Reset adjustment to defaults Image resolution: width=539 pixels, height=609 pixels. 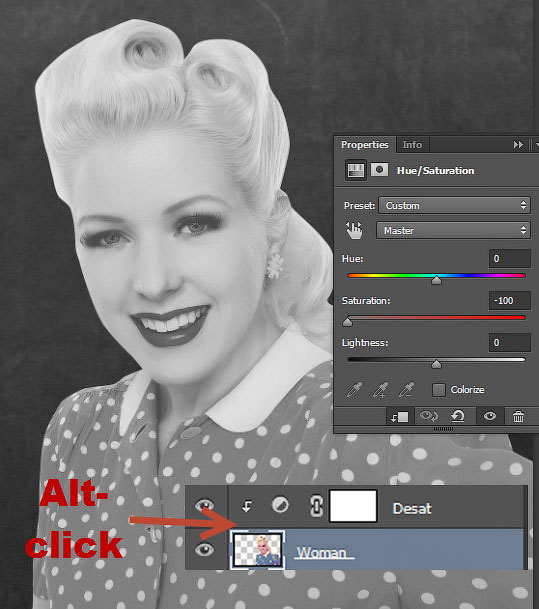tap(458, 417)
